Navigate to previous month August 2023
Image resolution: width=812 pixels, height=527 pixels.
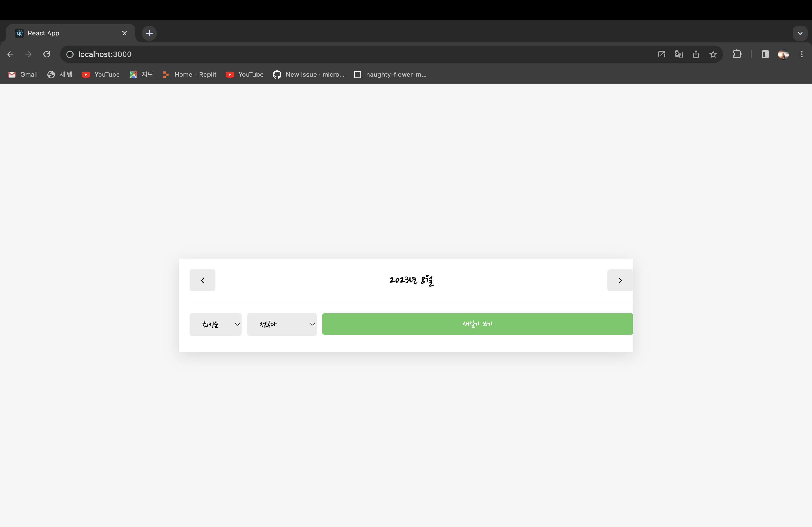(x=202, y=280)
